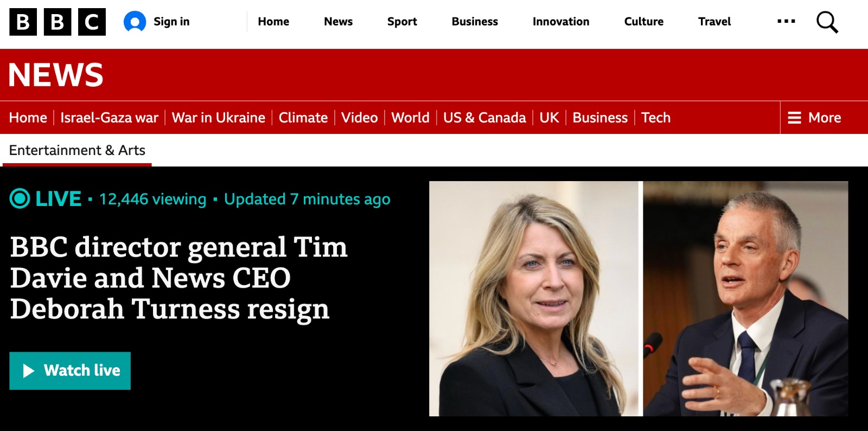The height and width of the screenshot is (431, 868).
Task: Click the Entertainment & Arts subsection link
Action: [77, 150]
